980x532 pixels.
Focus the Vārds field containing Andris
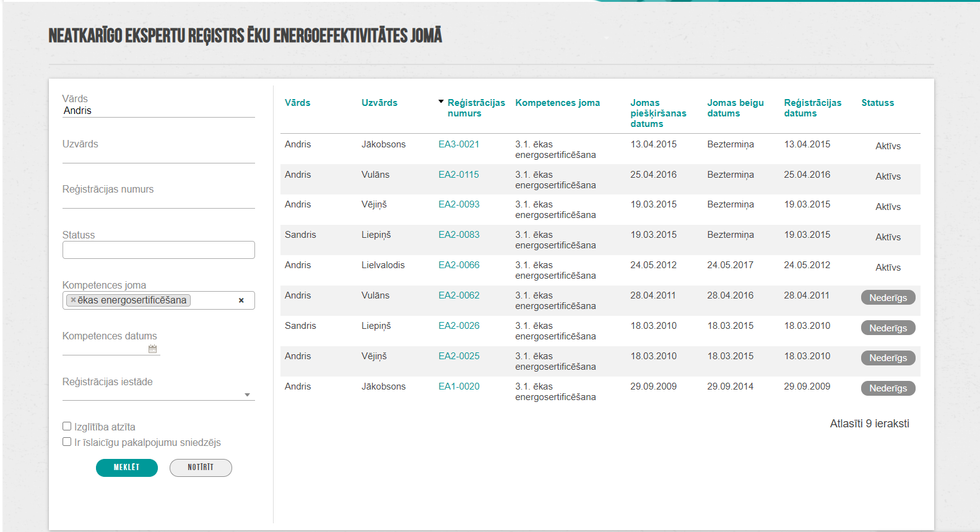tap(158, 111)
